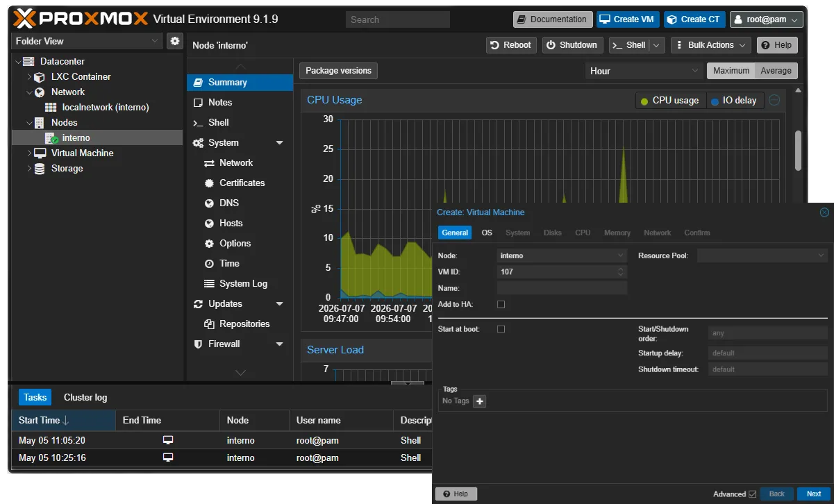This screenshot has width=834, height=504.
Task: Switch to the OS tab
Action: tap(487, 233)
